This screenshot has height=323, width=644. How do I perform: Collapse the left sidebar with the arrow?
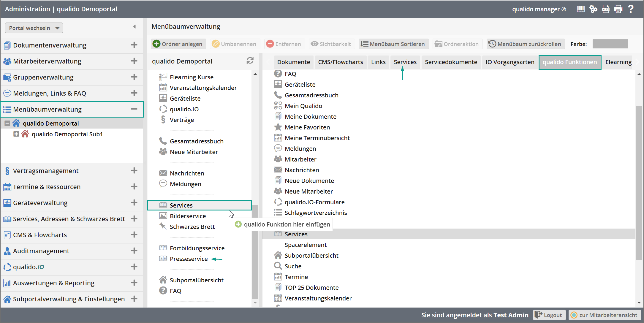click(135, 27)
